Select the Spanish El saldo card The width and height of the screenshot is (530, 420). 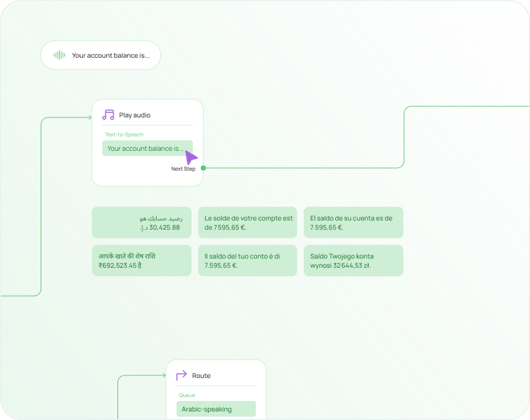pos(353,222)
